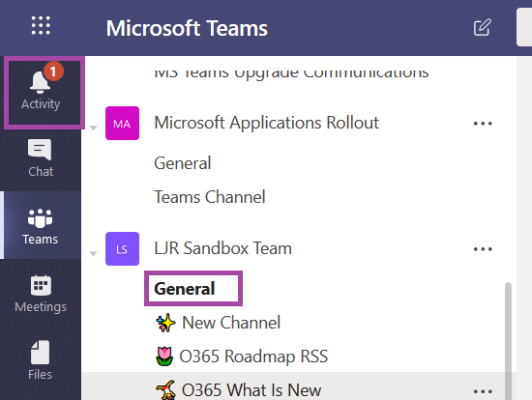The width and height of the screenshot is (532, 400).
Task: Select Teams in the left rail
Action: point(41,226)
